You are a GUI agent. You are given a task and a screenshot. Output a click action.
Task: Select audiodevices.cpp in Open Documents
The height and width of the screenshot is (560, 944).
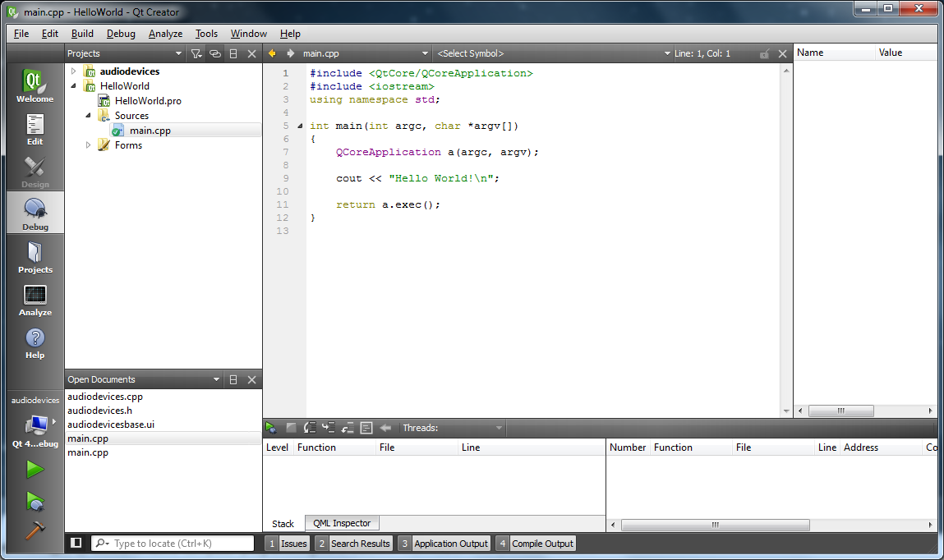click(105, 397)
